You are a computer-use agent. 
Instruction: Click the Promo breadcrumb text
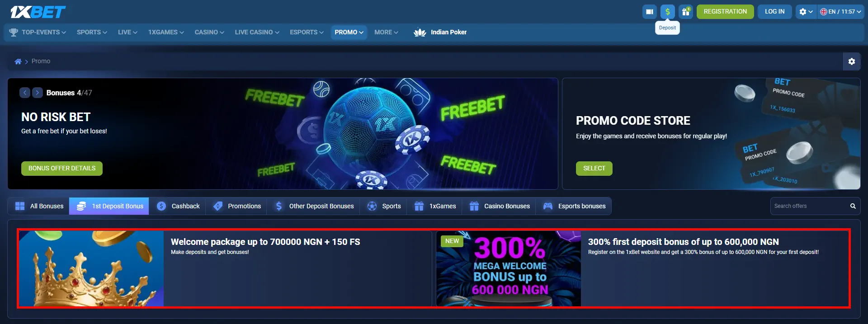(x=41, y=61)
